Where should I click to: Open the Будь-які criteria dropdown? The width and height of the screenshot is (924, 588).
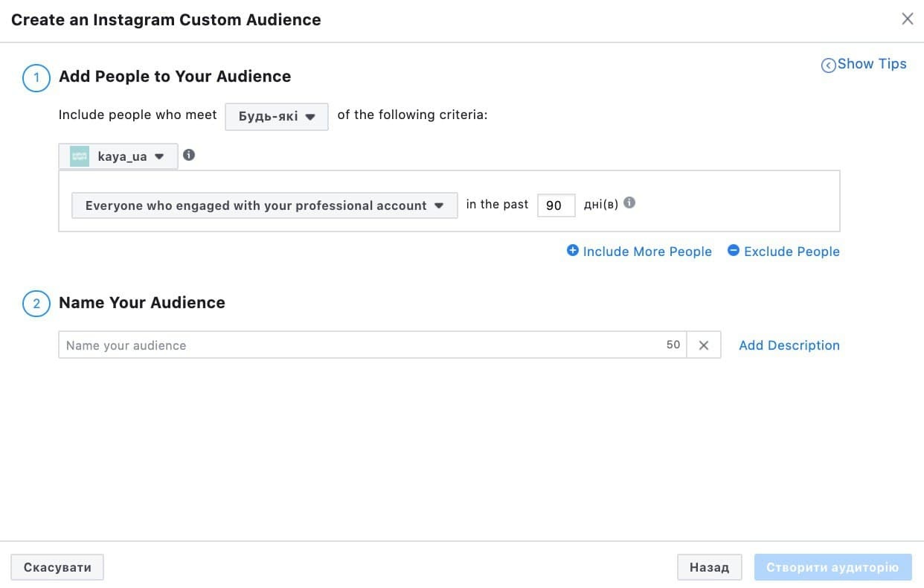click(277, 117)
